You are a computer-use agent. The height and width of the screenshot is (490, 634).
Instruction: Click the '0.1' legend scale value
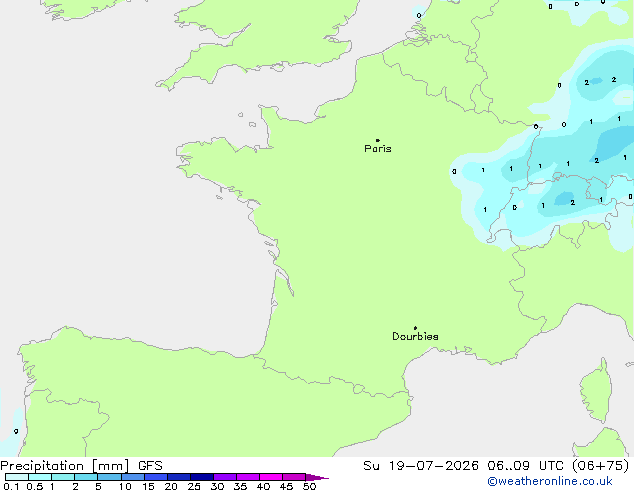pos(11,486)
